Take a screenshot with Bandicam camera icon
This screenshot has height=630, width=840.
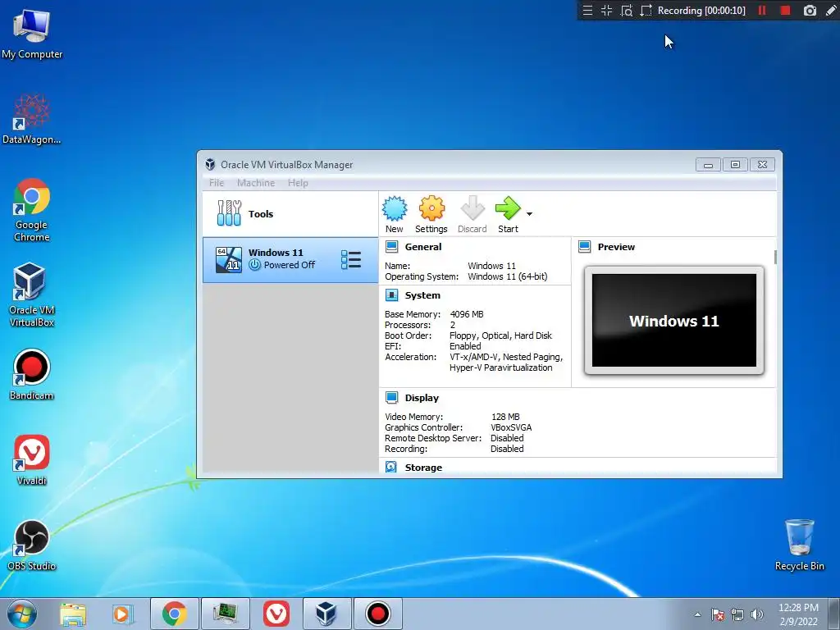(x=810, y=10)
